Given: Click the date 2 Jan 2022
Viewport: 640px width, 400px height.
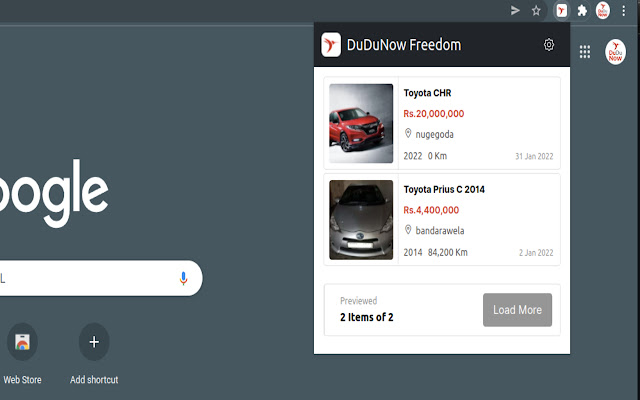Looking at the screenshot, I should click(536, 253).
